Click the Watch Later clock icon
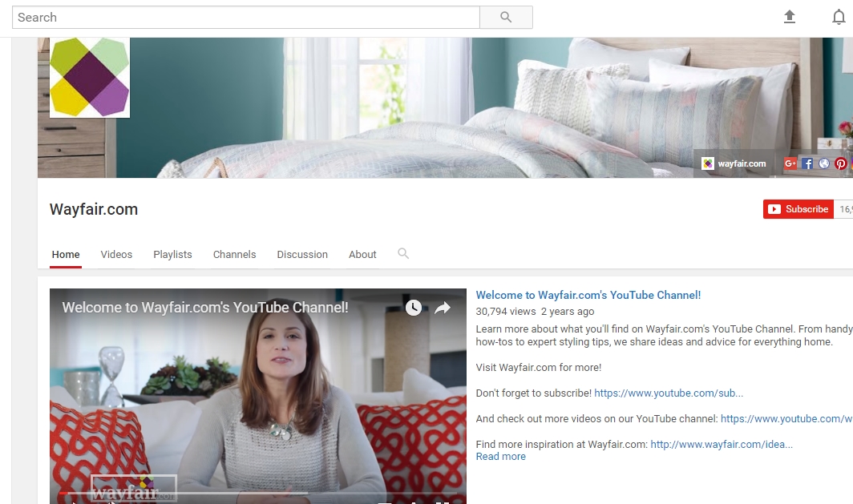Image resolution: width=853 pixels, height=504 pixels. pyautogui.click(x=414, y=308)
